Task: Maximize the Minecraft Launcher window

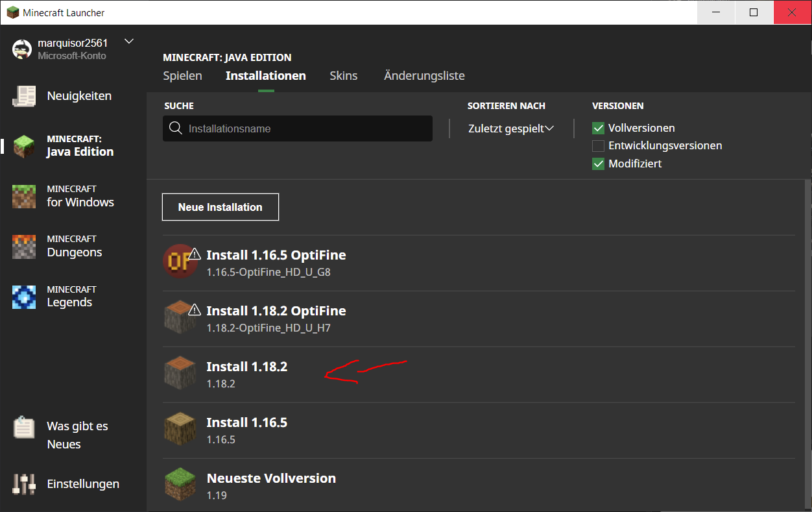Action: [754, 12]
